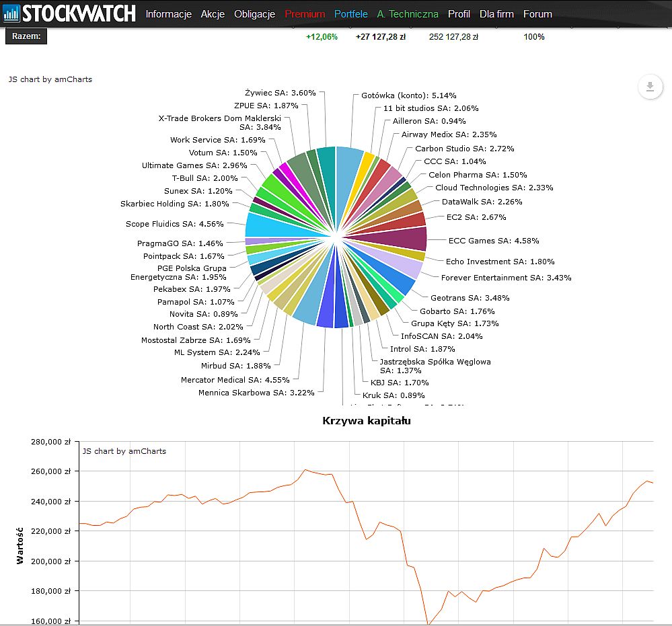Click the Cloud Technologies SA: 2.33% label
This screenshot has width=672, height=626.
click(x=494, y=188)
